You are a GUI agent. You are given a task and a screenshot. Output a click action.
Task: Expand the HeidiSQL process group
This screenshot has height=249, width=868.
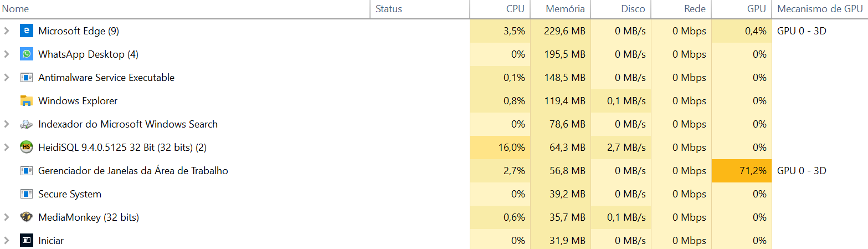(7, 148)
